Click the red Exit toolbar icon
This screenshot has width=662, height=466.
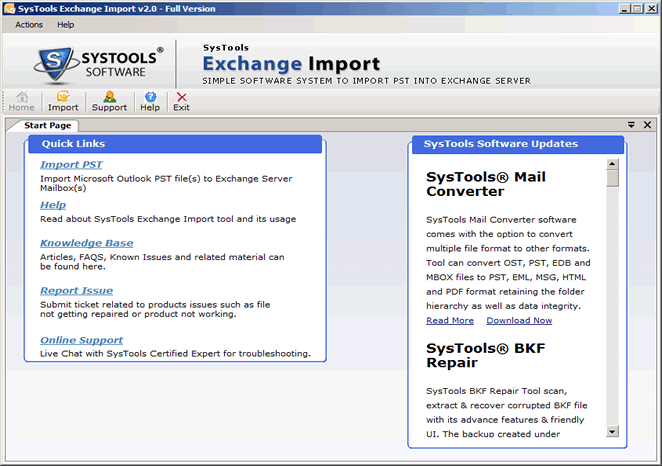point(182,102)
